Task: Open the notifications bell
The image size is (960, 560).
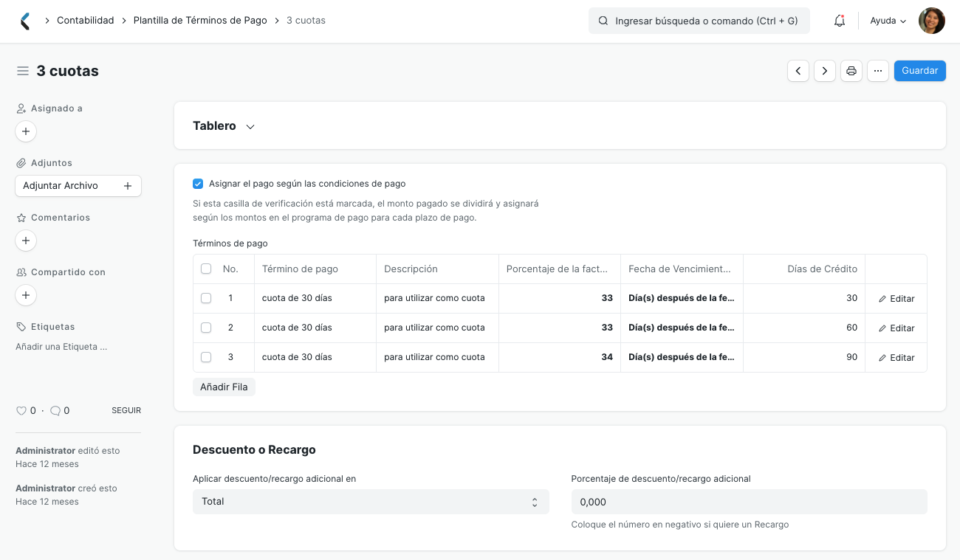Action: coord(839,21)
